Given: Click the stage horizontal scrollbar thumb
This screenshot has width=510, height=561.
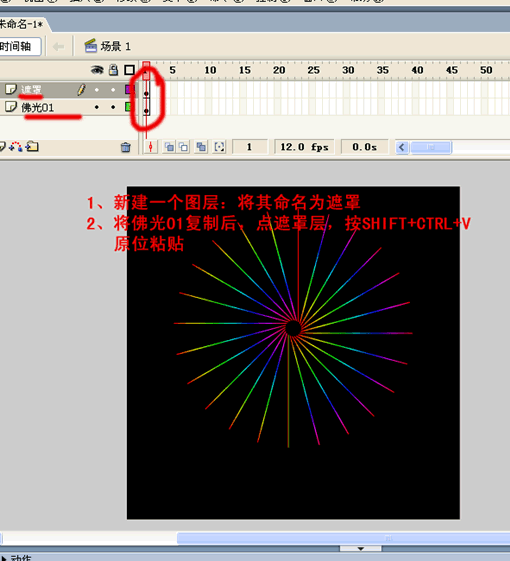Looking at the screenshot, I should (x=344, y=538).
